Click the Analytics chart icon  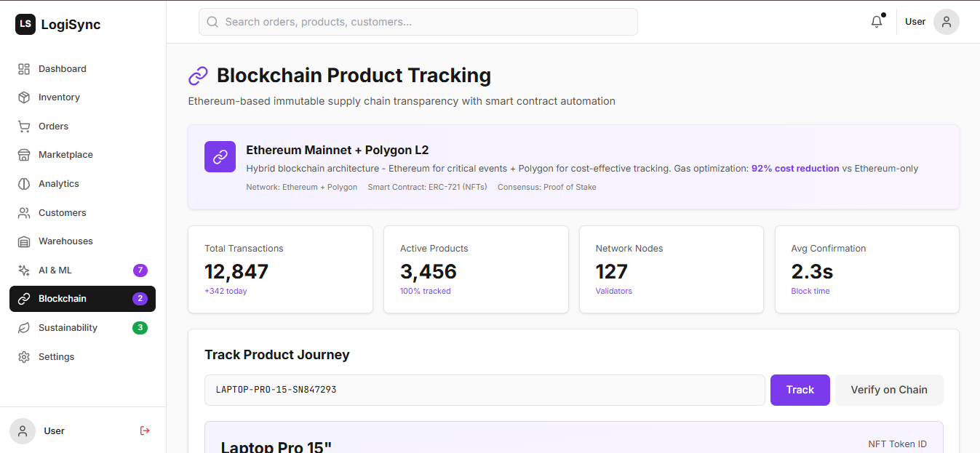pos(24,184)
